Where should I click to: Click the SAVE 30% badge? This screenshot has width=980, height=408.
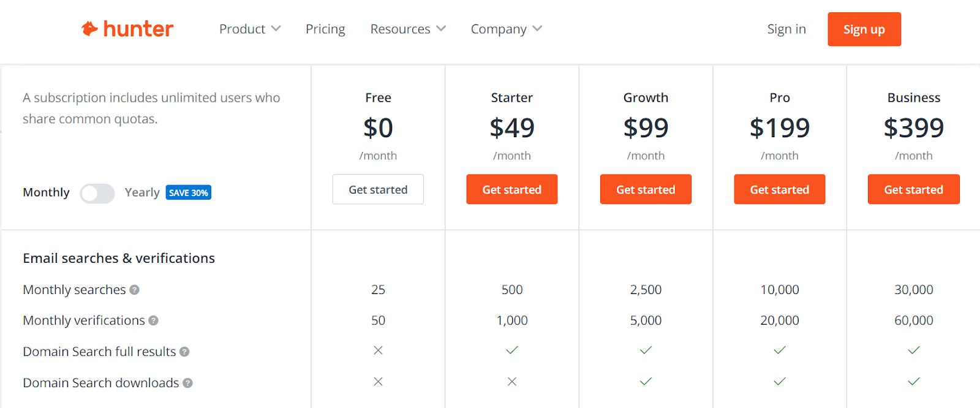coord(189,193)
